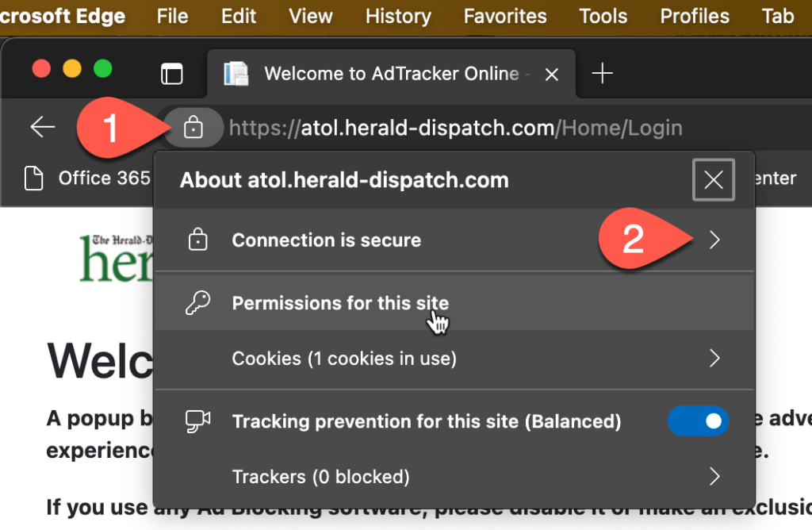Click the back navigation arrow
The image size is (812, 530).
43,127
